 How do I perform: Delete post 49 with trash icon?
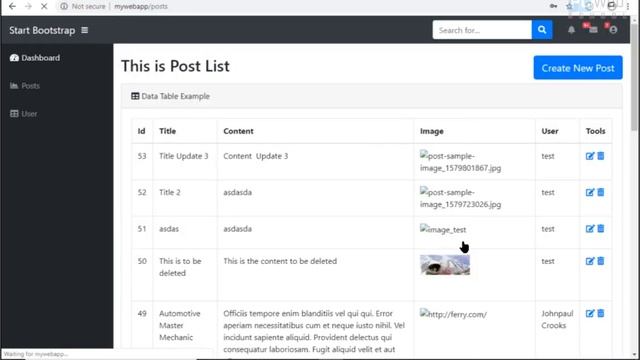click(x=601, y=313)
